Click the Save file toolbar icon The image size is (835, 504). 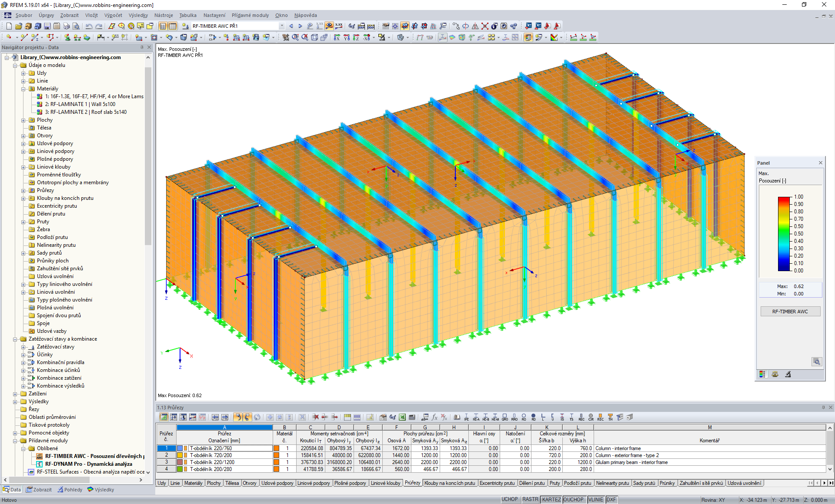tap(47, 26)
